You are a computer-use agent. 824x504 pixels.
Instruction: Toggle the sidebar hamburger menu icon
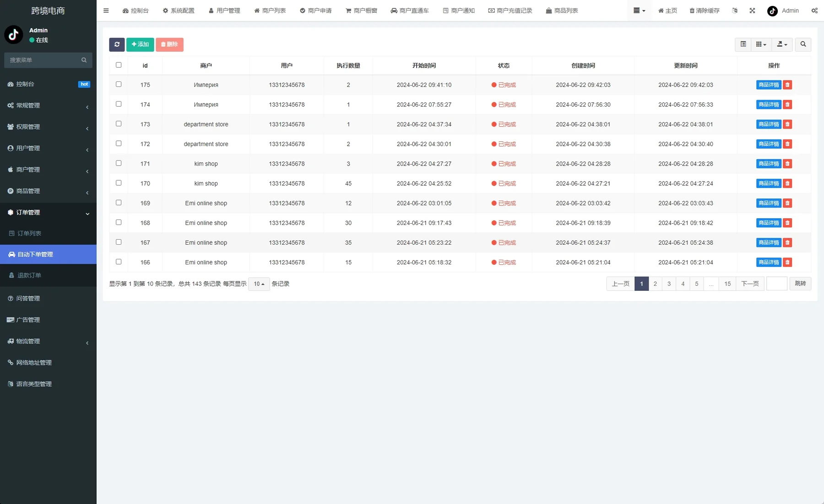tap(106, 11)
